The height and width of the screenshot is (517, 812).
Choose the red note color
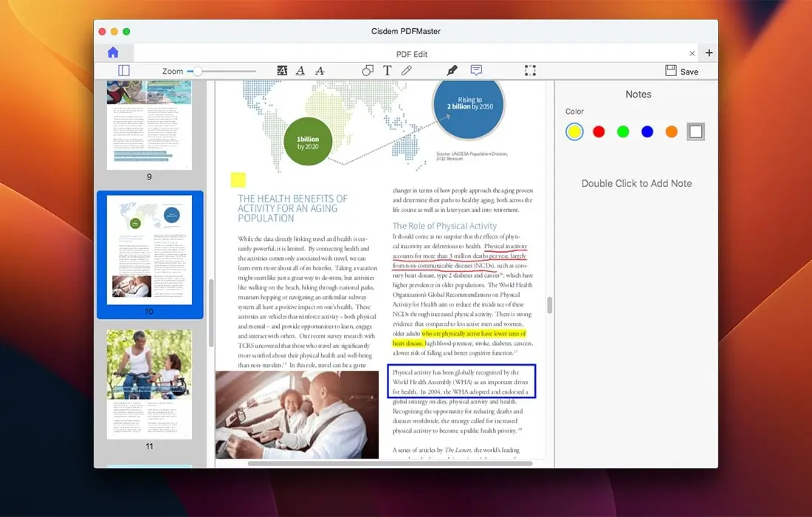[x=599, y=131]
